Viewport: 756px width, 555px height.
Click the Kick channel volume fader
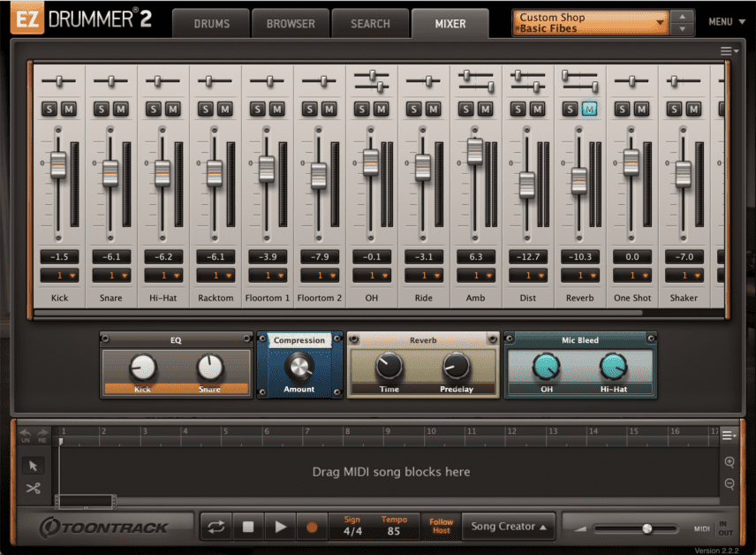[x=58, y=164]
